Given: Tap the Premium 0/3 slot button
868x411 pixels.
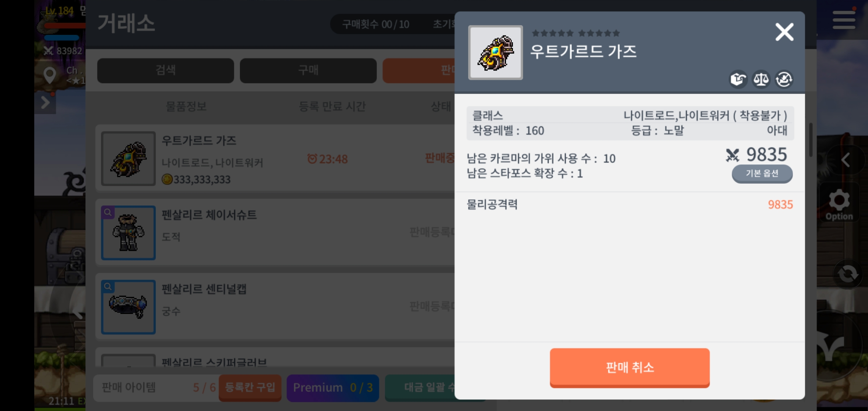Looking at the screenshot, I should (333, 387).
